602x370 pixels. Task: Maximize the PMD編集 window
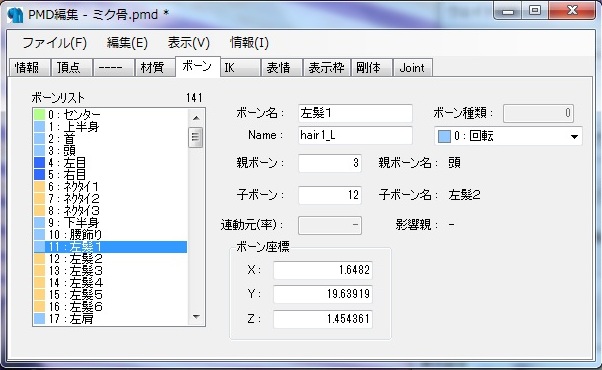click(535, 11)
